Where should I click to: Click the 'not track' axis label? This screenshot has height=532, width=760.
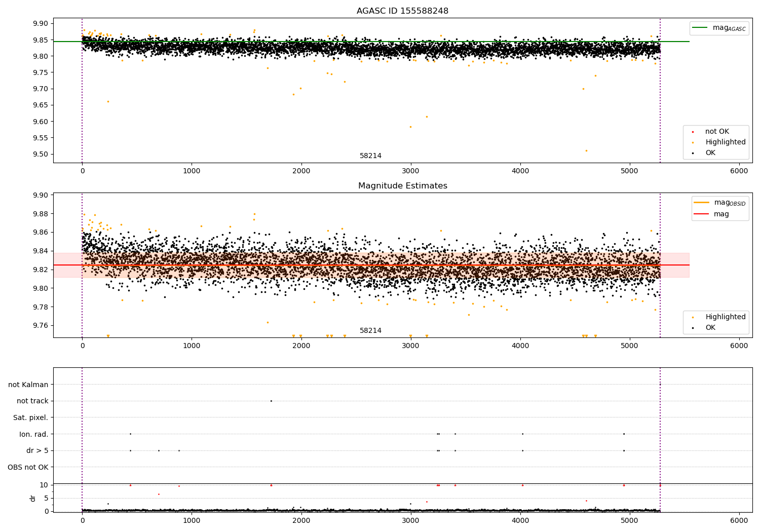click(32, 401)
